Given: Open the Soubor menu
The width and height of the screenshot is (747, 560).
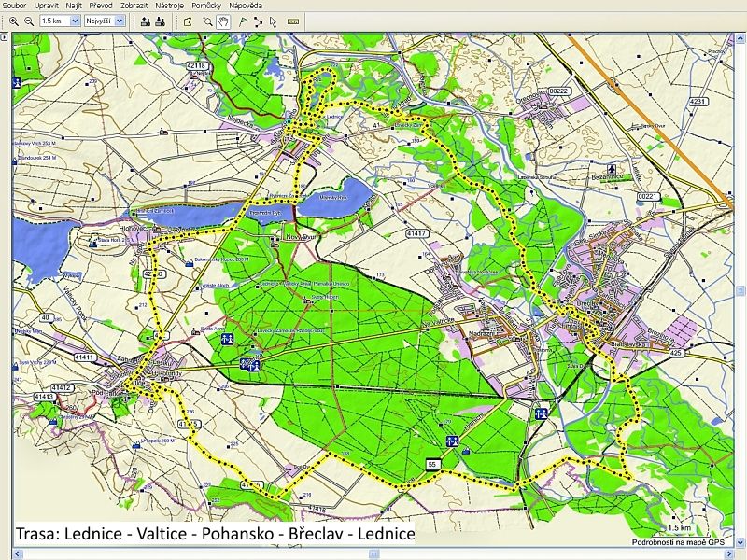Looking at the screenshot, I should pyautogui.click(x=15, y=6).
